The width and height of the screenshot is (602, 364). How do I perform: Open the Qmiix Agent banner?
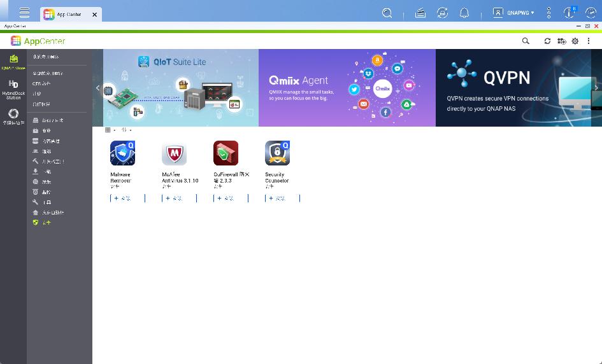pyautogui.click(x=347, y=88)
